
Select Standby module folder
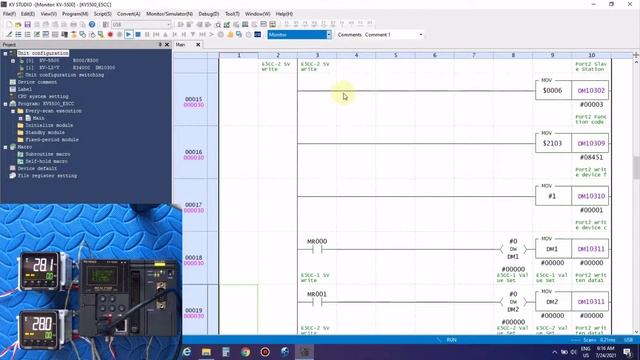[45, 133]
